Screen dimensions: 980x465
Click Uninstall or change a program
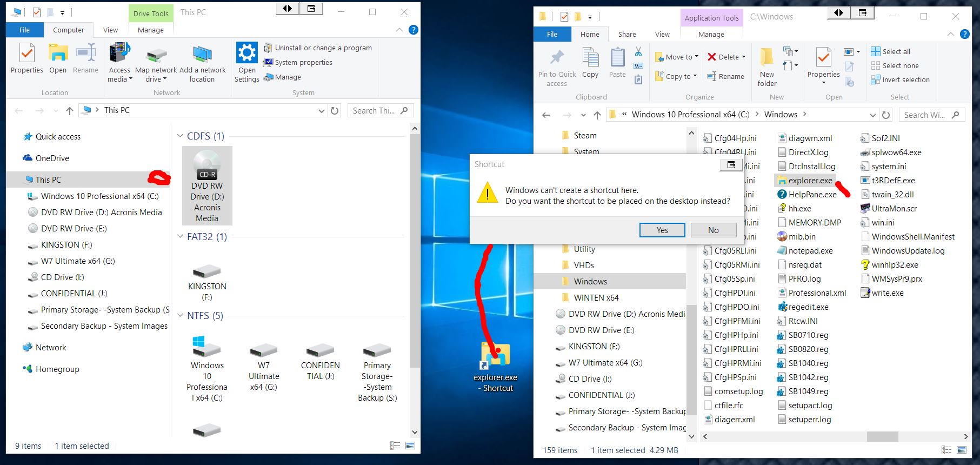(317, 48)
